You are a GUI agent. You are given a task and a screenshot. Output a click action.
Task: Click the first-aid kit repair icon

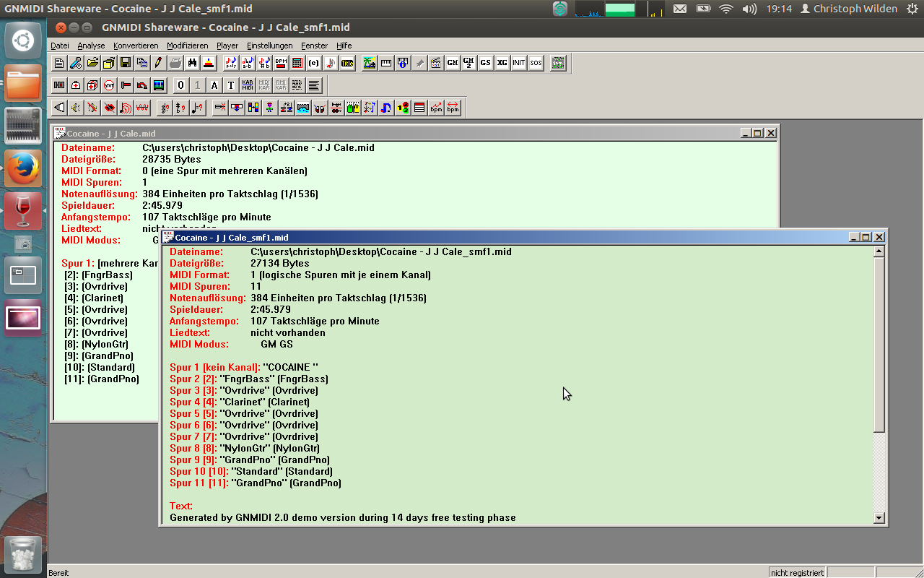pos(75,85)
